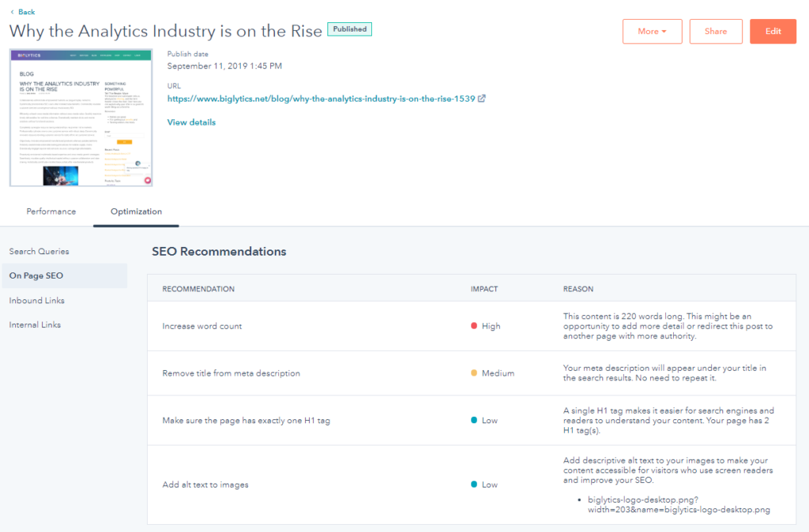Click 'Low' label in H1 tag row
809x532 pixels.
[490, 421]
